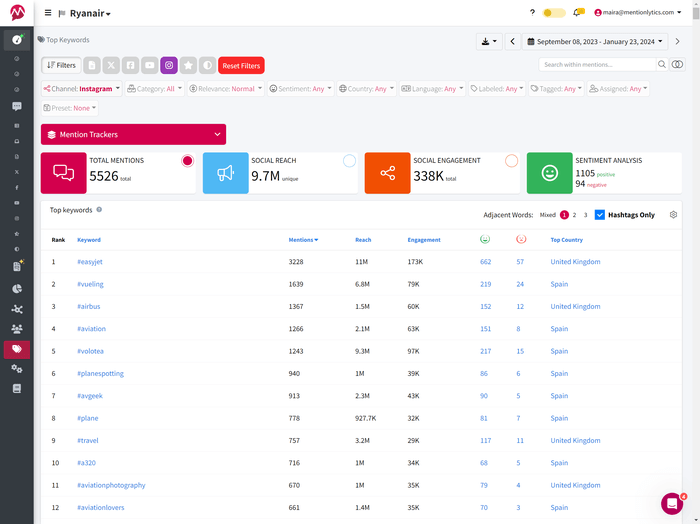Viewport: 700px width, 524px height.
Task: Open Relevance: Normal dropdown
Action: [x=225, y=88]
